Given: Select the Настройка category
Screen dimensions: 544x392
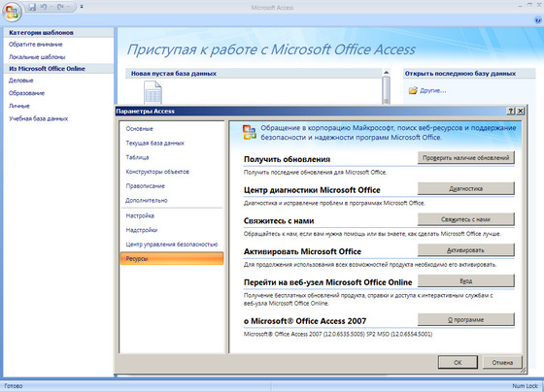Looking at the screenshot, I should coord(172,215).
